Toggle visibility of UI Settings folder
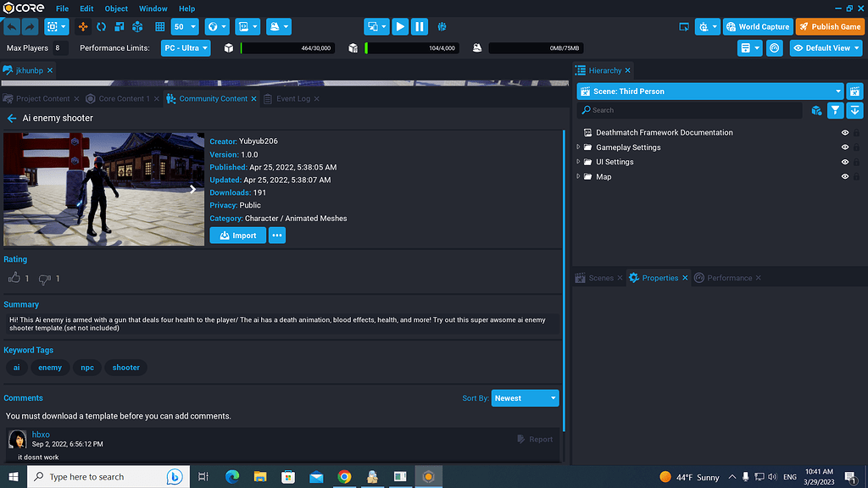The image size is (868, 488). [x=845, y=162]
